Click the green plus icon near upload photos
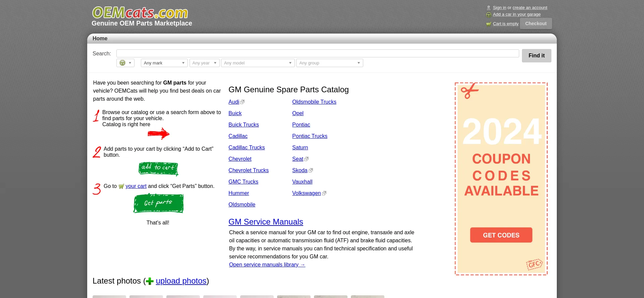 coord(150,281)
